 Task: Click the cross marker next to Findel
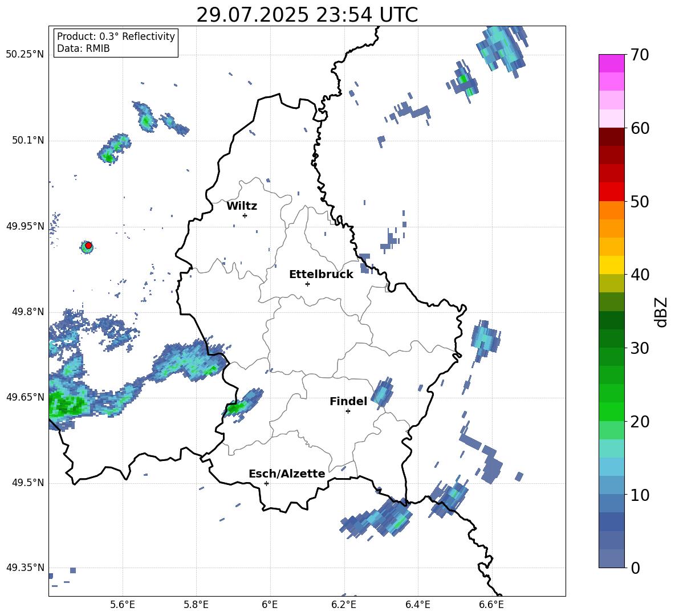point(348,411)
